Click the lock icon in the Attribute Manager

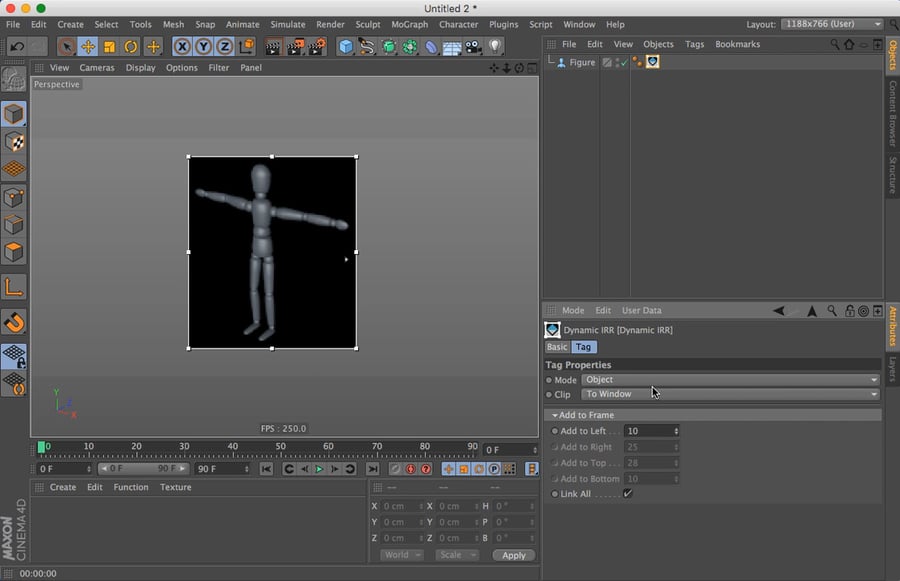(x=849, y=311)
